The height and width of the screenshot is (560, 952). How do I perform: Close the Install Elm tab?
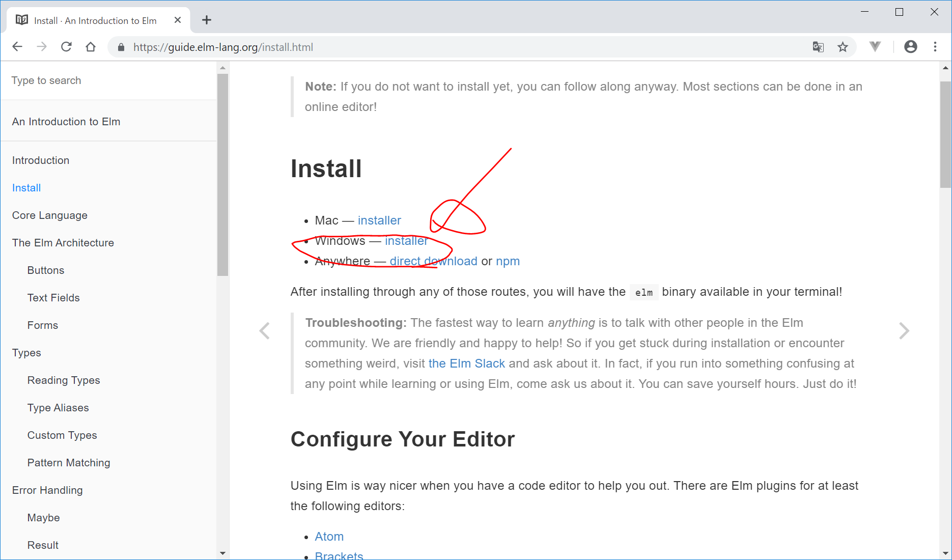(x=178, y=20)
